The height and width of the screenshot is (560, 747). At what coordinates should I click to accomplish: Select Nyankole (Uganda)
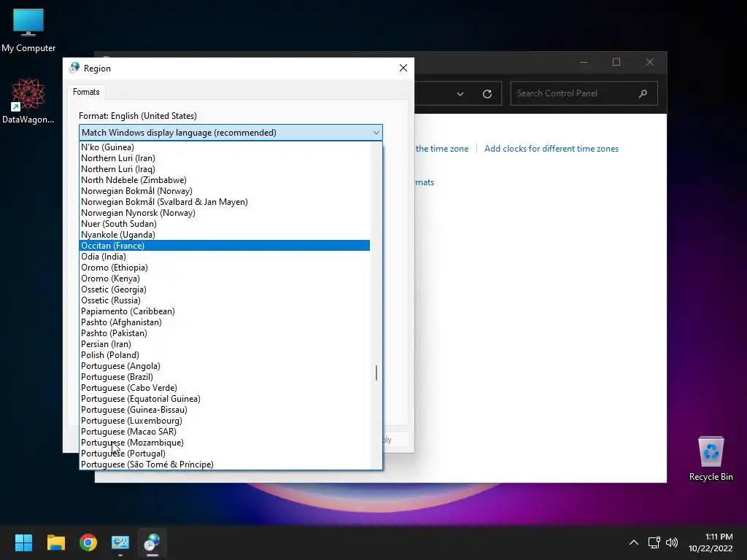pyautogui.click(x=225, y=235)
